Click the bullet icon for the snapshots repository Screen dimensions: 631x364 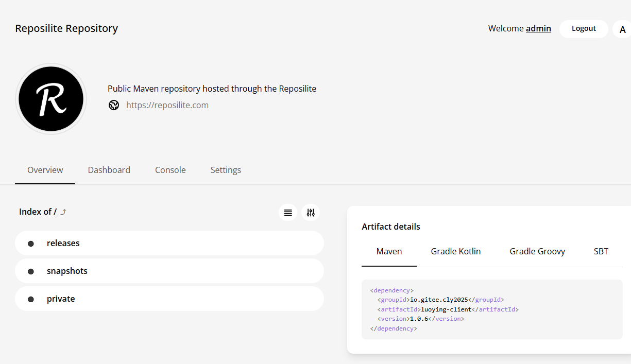[x=31, y=271]
